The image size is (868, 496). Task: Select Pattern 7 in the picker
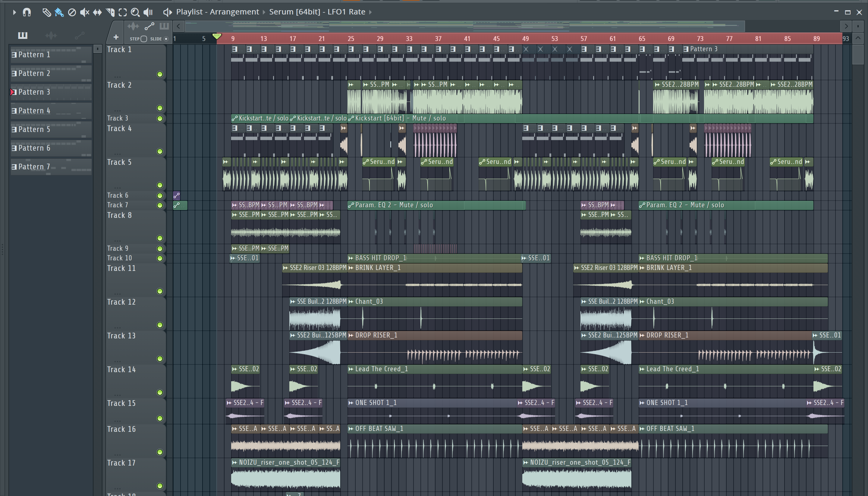click(x=51, y=167)
